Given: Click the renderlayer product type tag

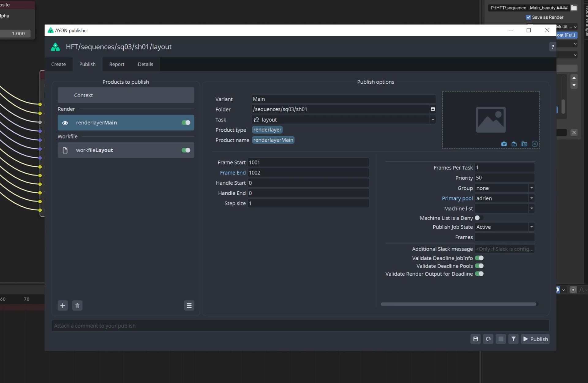Looking at the screenshot, I should pyautogui.click(x=267, y=130).
